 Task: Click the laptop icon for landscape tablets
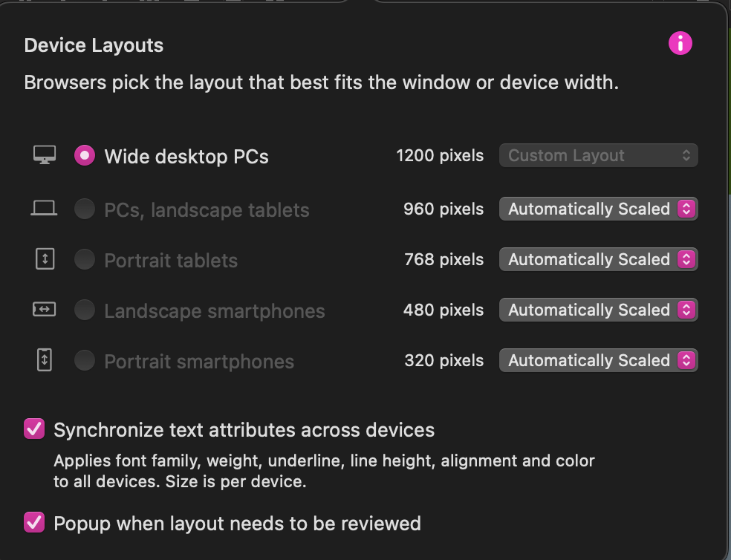[44, 208]
